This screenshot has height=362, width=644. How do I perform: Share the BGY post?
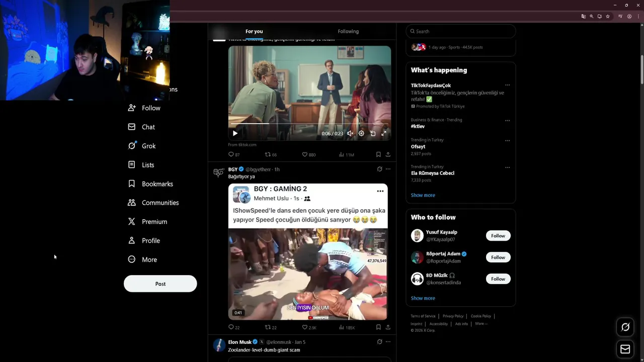[x=388, y=327]
